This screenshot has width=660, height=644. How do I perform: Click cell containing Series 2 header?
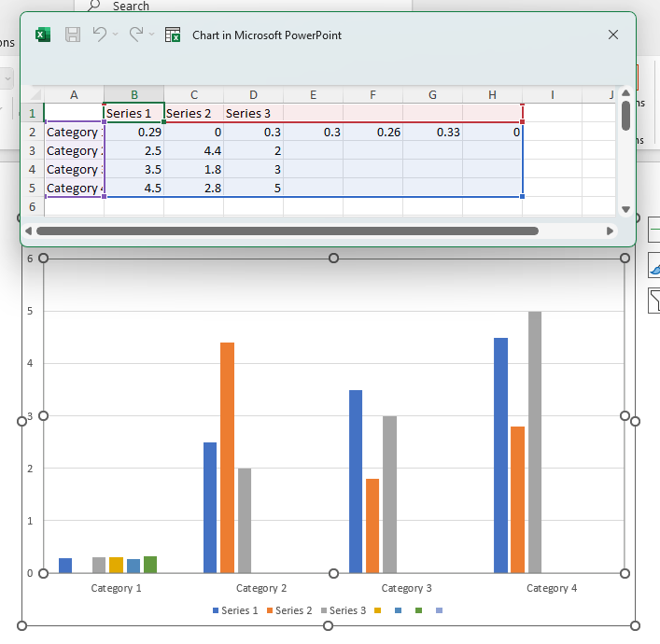[193, 114]
